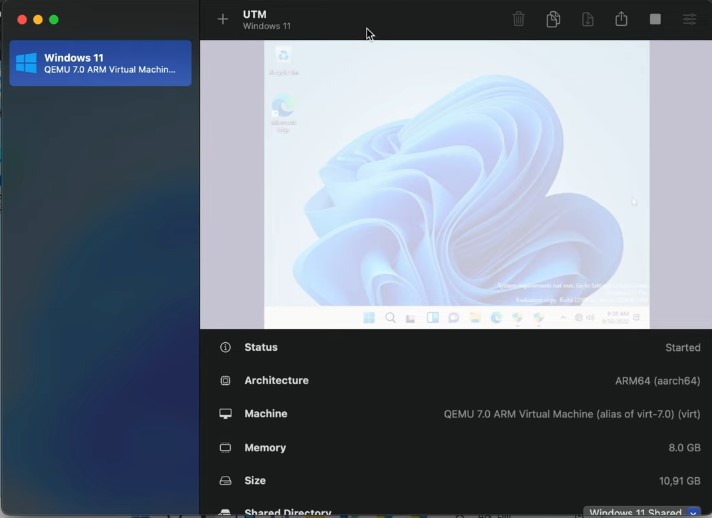Select Windows 11 VM in the sidebar
Image resolution: width=712 pixels, height=518 pixels.
100,63
